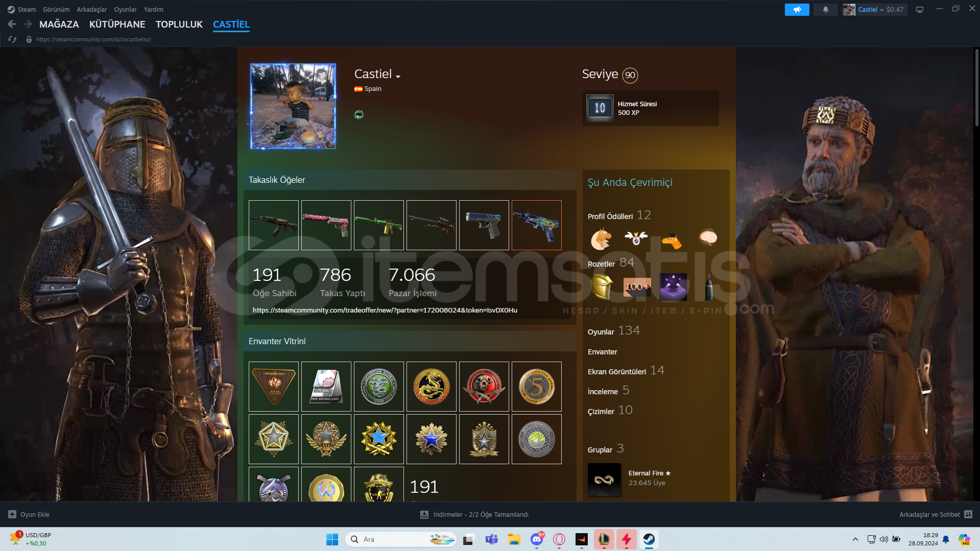Open the pink pistol trade item
This screenshot has width=980, height=551.
click(x=326, y=225)
